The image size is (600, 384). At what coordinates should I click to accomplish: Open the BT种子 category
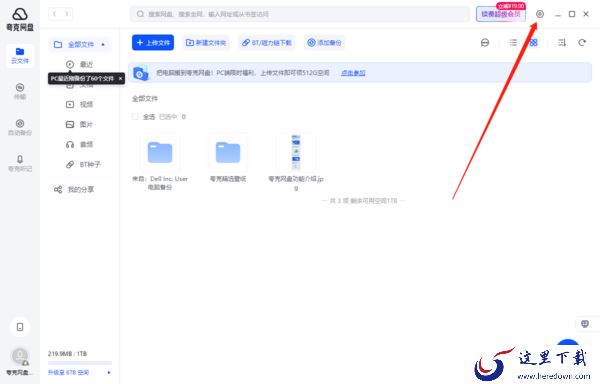pyautogui.click(x=83, y=164)
